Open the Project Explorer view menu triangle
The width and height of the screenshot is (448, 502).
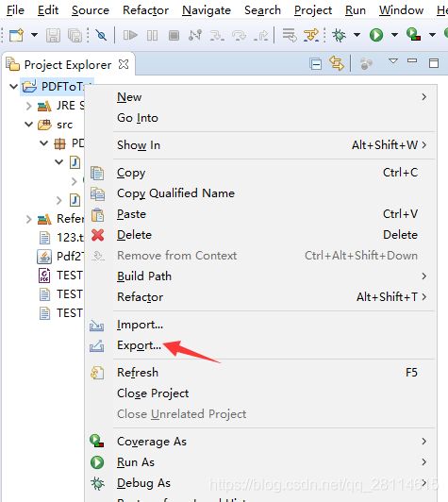(393, 60)
